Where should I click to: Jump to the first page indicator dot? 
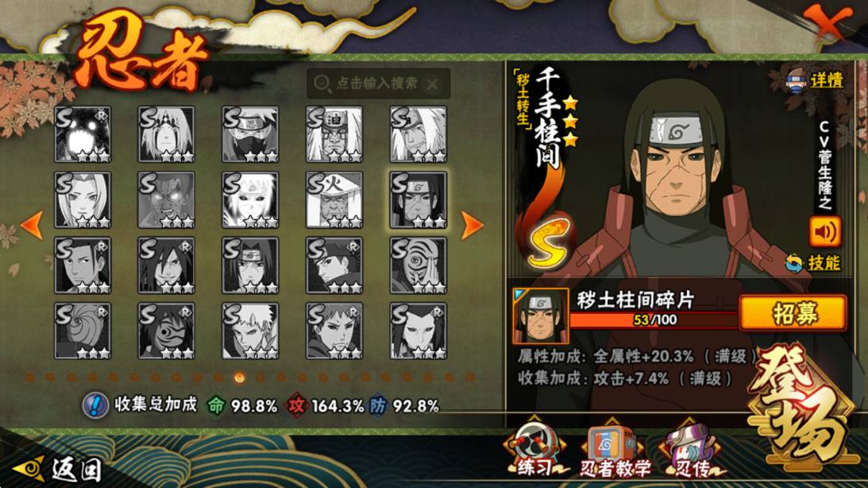(x=29, y=378)
